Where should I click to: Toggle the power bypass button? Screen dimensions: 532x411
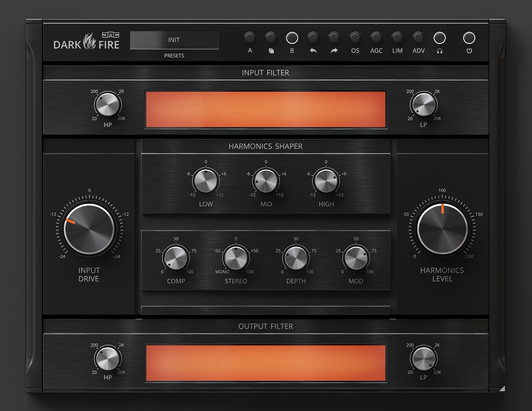point(469,37)
